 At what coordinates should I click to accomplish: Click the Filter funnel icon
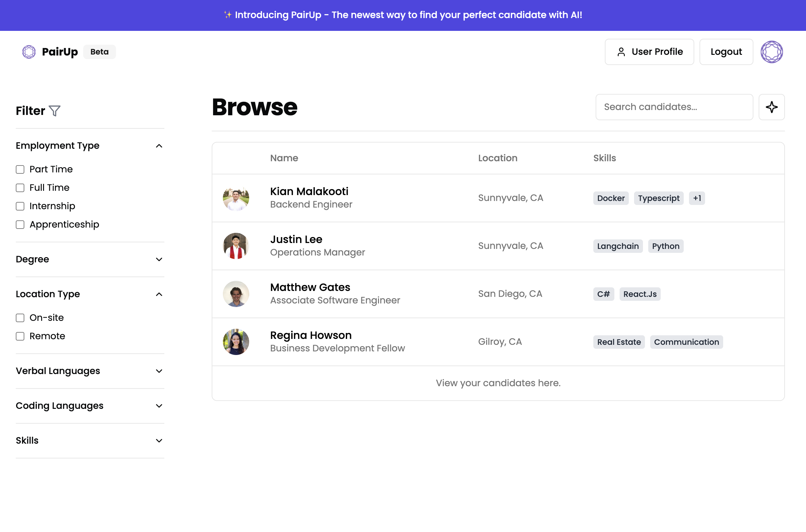(55, 111)
